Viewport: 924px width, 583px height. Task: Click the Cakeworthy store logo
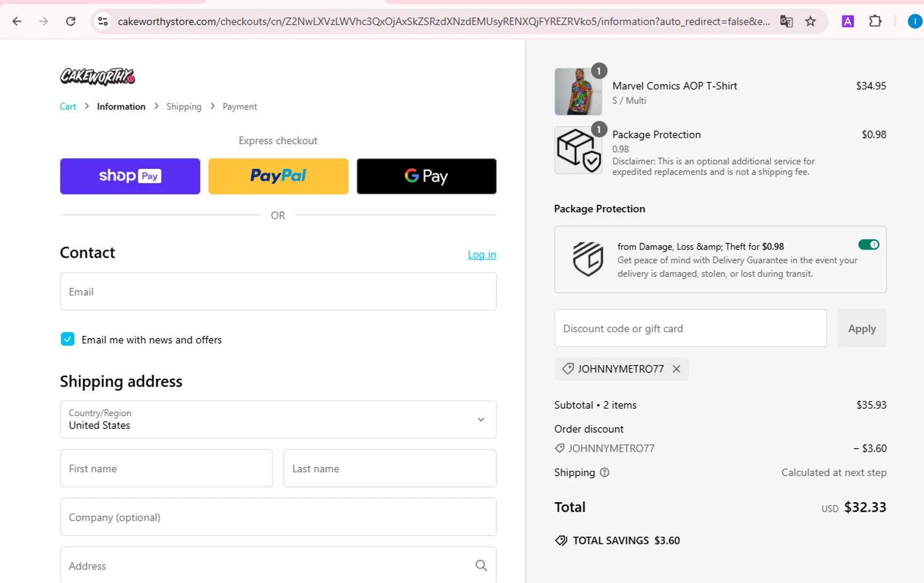(97, 76)
